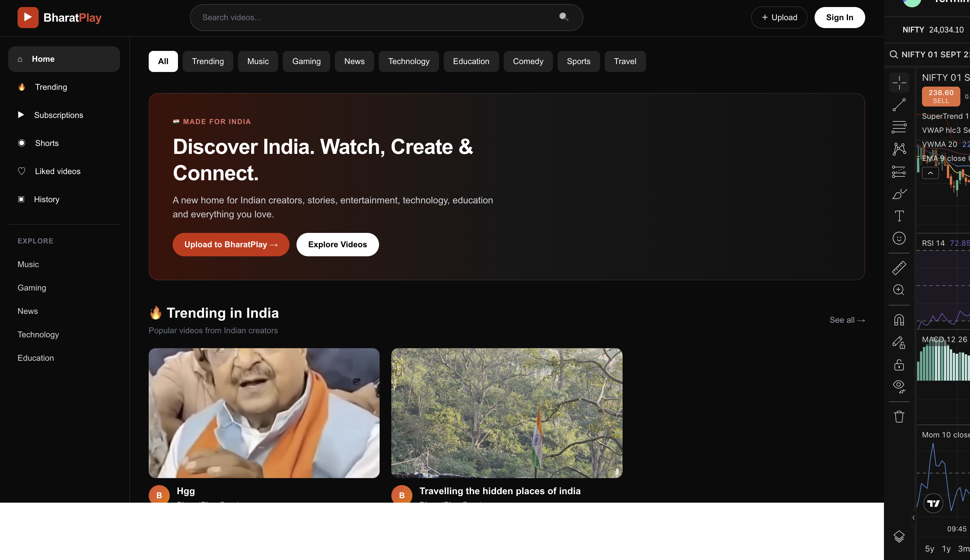The height and width of the screenshot is (560, 970).
Task: Open the object tree layers icon
Action: (x=899, y=536)
